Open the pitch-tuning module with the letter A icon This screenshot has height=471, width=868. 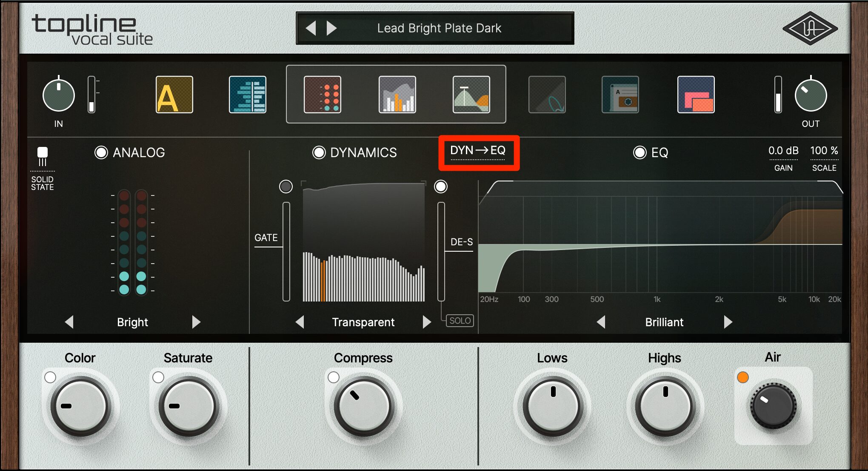[x=174, y=95]
